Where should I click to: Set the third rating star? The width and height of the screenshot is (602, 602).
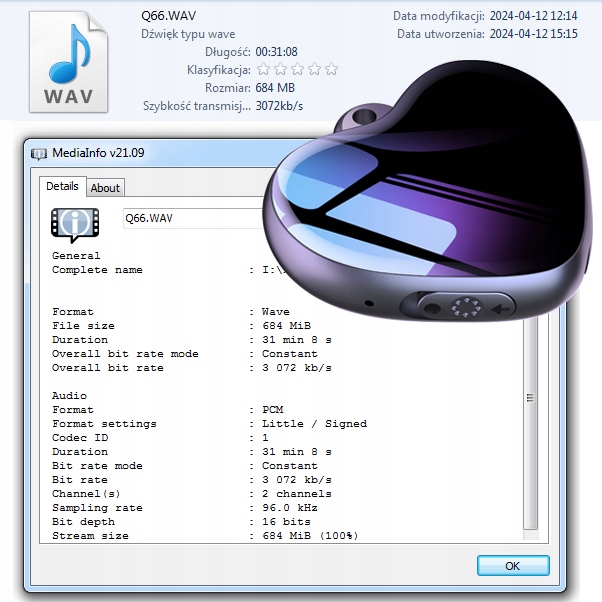(x=297, y=69)
